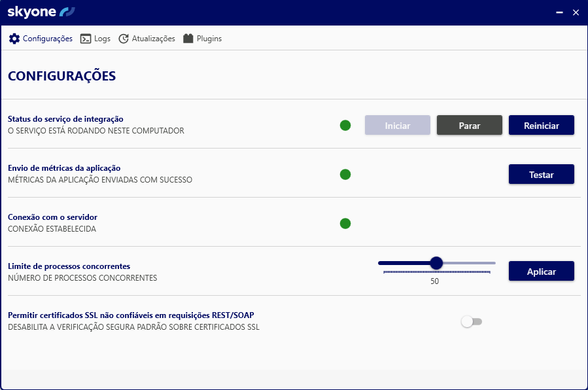
Task: Stop the service with Parar button
Action: point(469,126)
